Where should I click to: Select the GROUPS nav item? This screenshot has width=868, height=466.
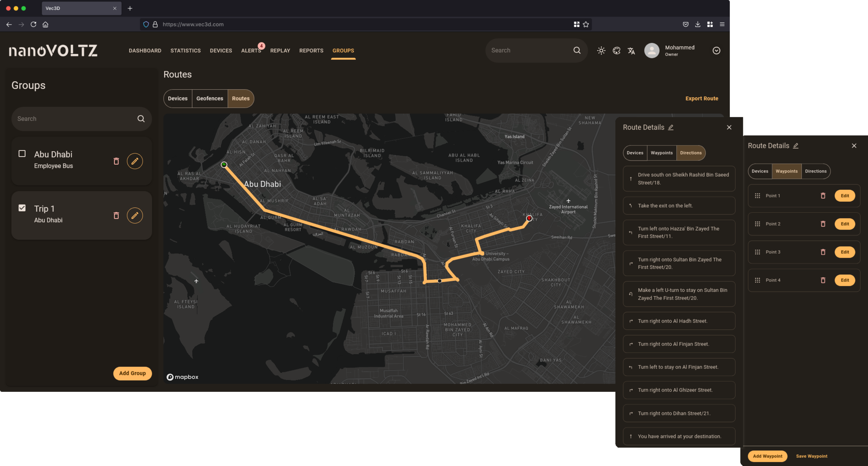point(343,51)
